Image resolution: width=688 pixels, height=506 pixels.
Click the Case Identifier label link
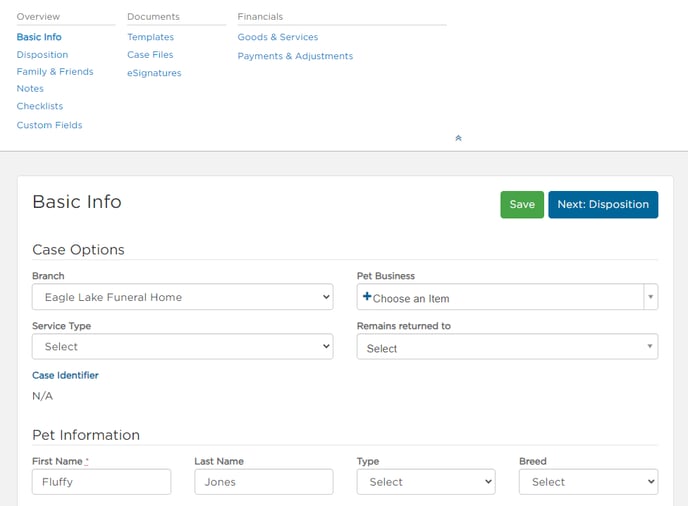[65, 375]
